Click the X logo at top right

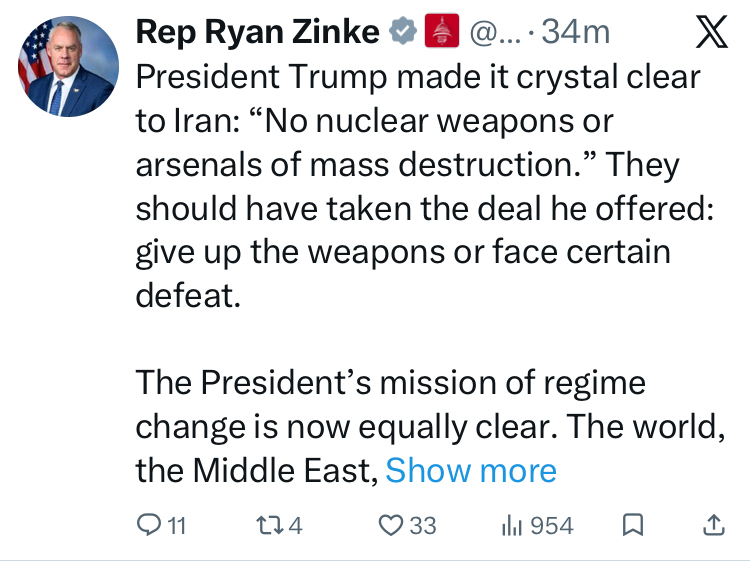coord(710,33)
